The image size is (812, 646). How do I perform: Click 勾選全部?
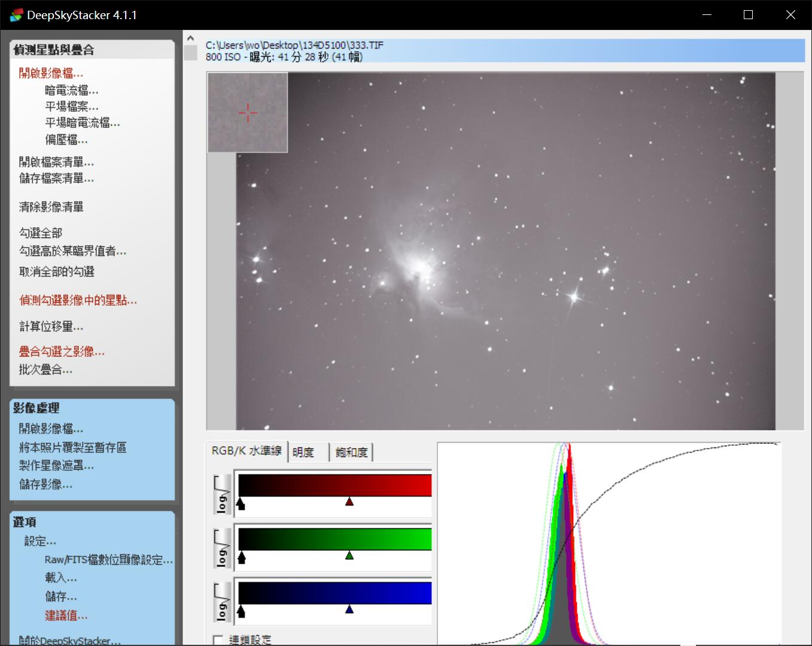click(40, 233)
